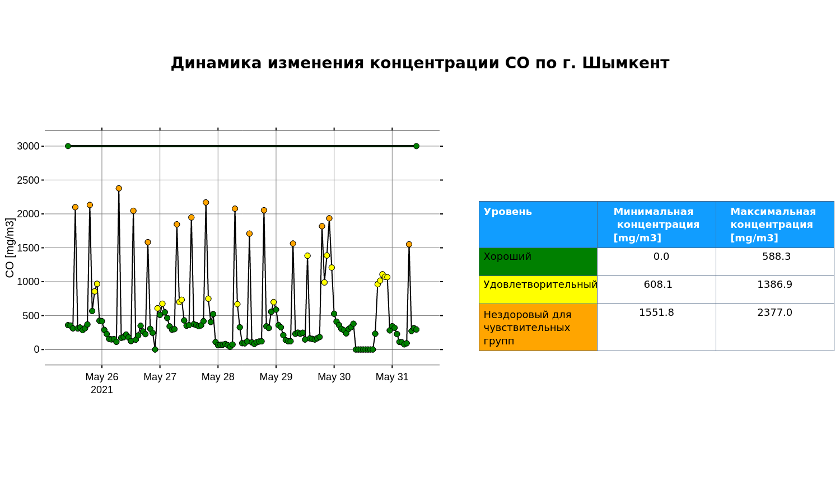Click the y-axis tick label 2500
This screenshot has width=840, height=504.
pos(28,180)
